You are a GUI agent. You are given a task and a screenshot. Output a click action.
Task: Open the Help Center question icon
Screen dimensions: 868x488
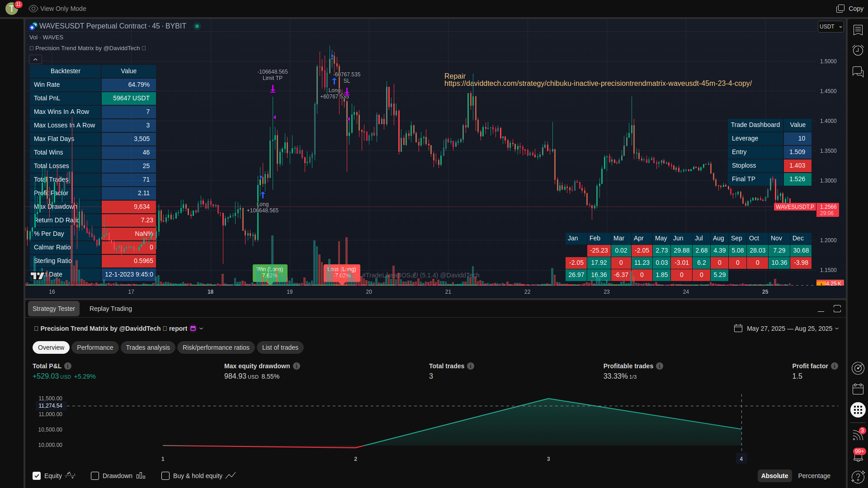tap(858, 477)
